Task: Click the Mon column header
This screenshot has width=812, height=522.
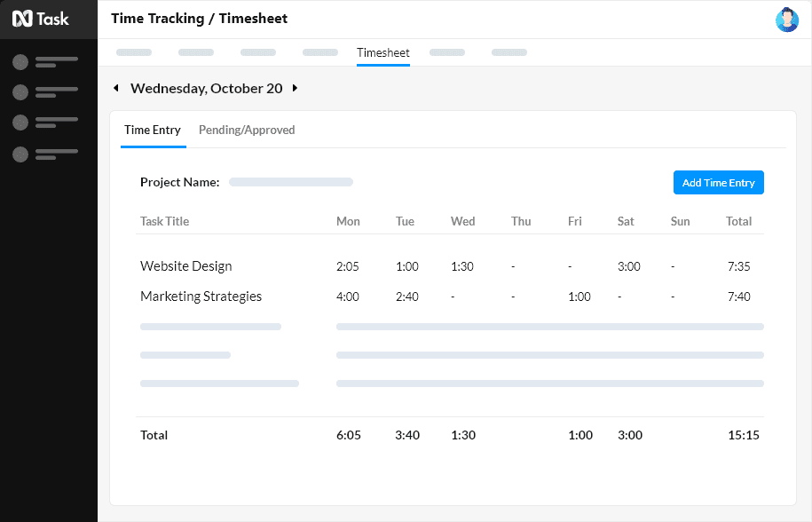Action: click(x=348, y=221)
